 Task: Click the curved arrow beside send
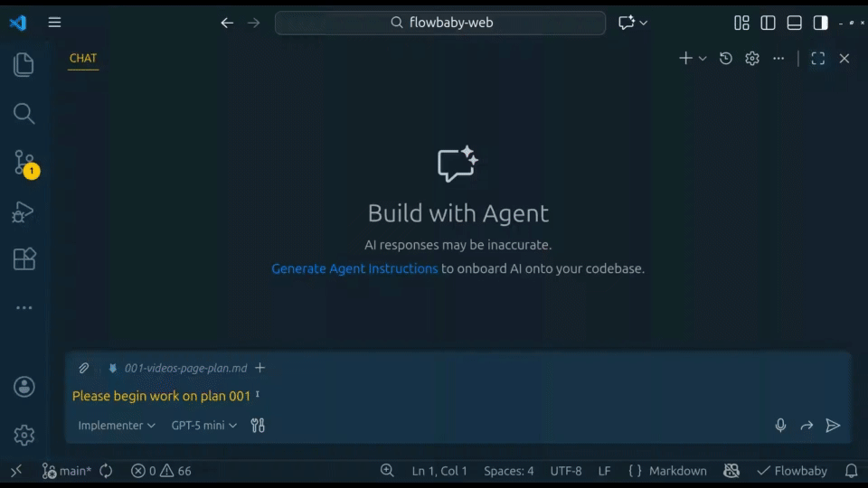click(807, 426)
